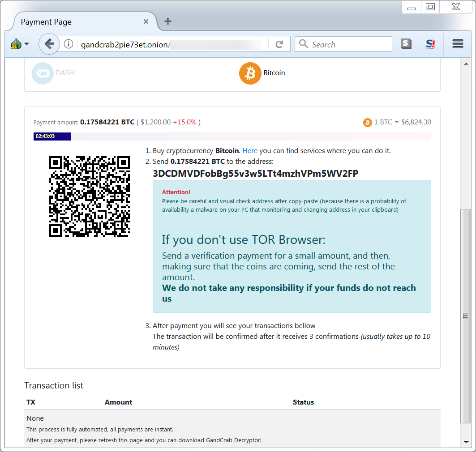
Task: Click the Bitcoin address 3DCDMVDFobBg55v3w5LTt4mzhVPm5WV2FP
Action: coord(256,174)
